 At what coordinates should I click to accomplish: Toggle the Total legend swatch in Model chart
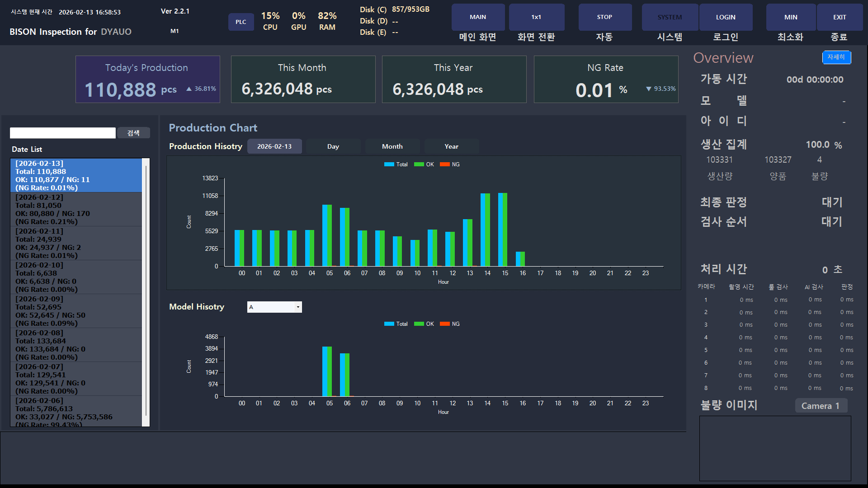click(x=389, y=324)
